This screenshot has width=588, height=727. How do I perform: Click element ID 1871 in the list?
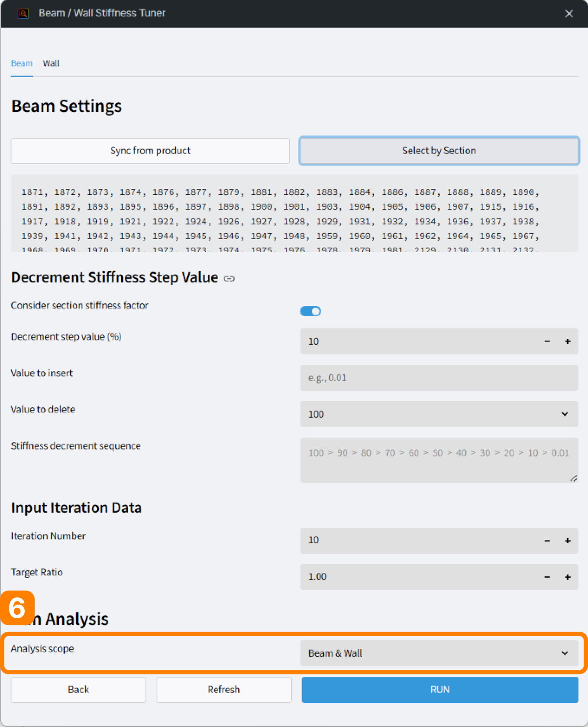pos(32,192)
